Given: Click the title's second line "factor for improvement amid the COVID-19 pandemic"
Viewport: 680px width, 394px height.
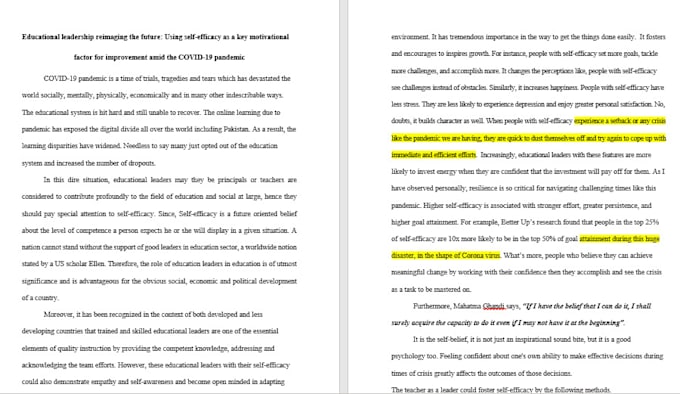Looking at the screenshot, I should click(159, 57).
